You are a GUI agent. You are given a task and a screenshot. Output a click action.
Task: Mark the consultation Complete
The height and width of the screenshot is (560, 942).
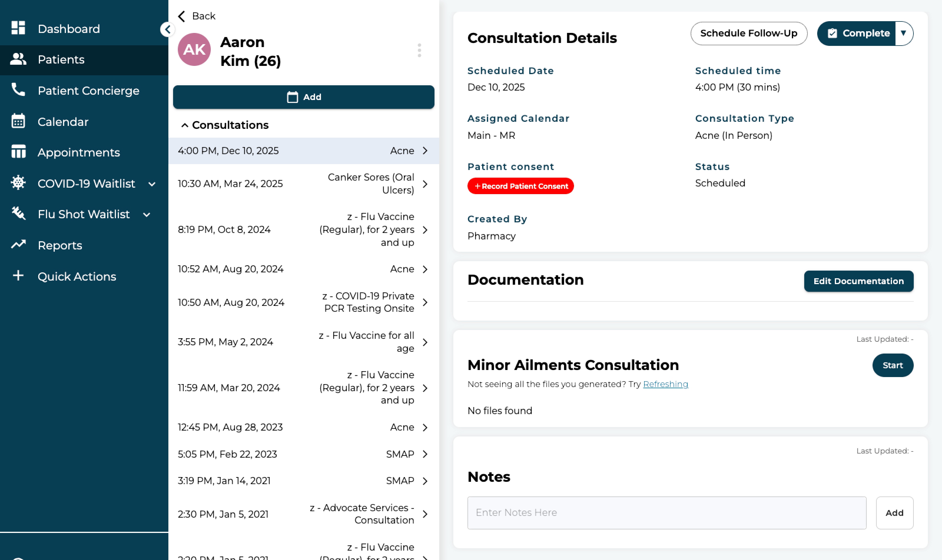click(857, 33)
